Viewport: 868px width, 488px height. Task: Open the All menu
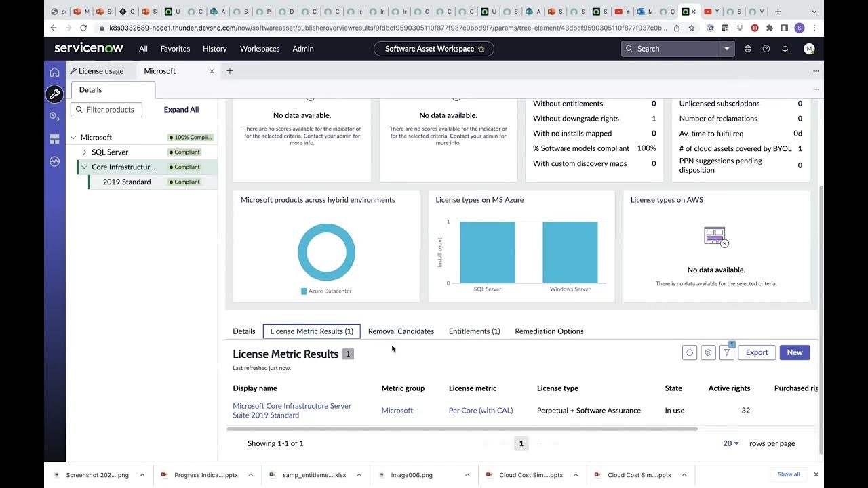pyautogui.click(x=143, y=49)
